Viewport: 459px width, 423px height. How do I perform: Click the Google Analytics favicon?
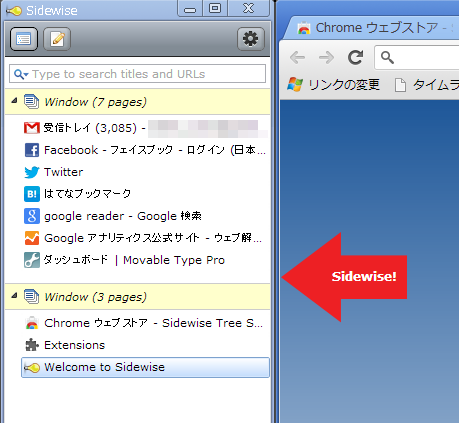point(32,238)
